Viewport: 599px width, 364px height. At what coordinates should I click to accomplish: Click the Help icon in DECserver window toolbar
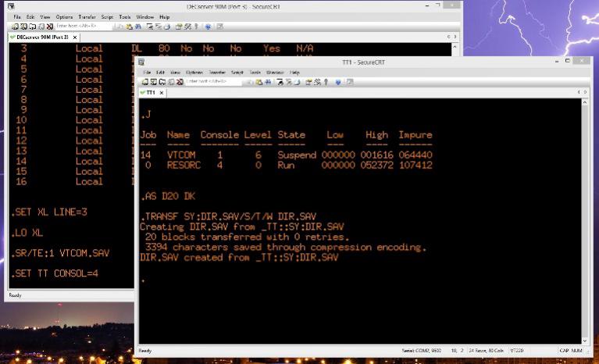(208, 26)
